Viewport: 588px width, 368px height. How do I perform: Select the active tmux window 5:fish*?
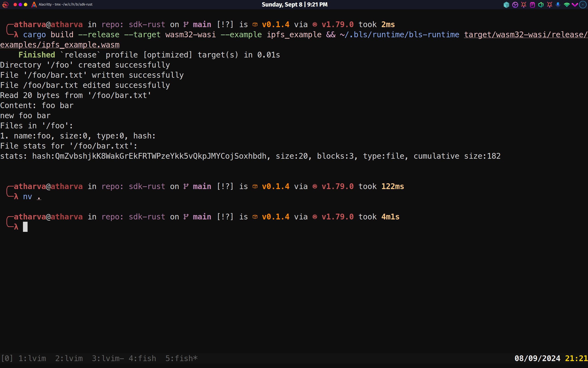tap(181, 358)
